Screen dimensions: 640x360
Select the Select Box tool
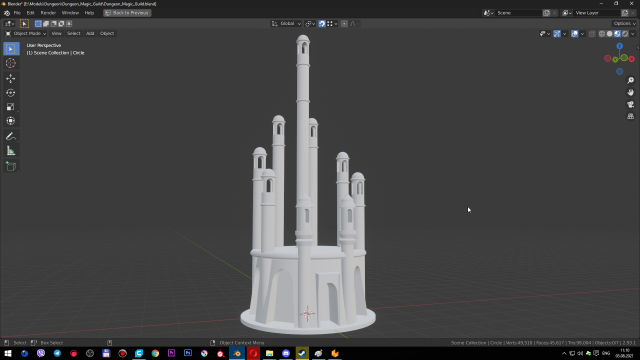[x=11, y=49]
